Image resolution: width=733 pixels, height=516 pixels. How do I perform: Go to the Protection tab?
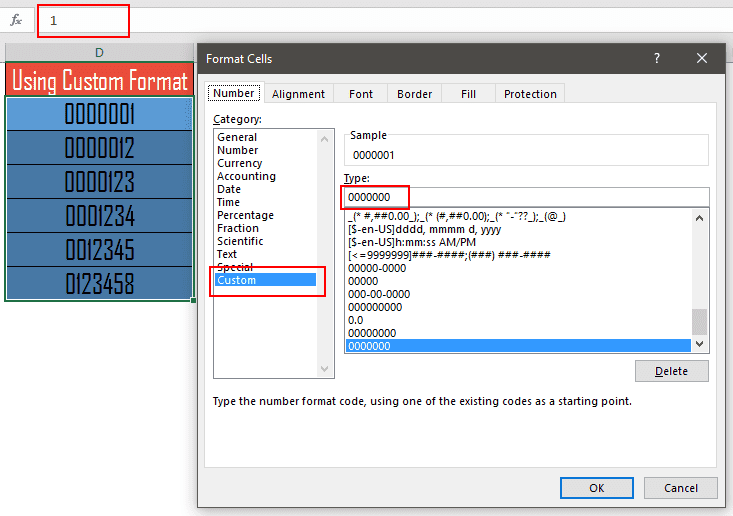coord(530,94)
